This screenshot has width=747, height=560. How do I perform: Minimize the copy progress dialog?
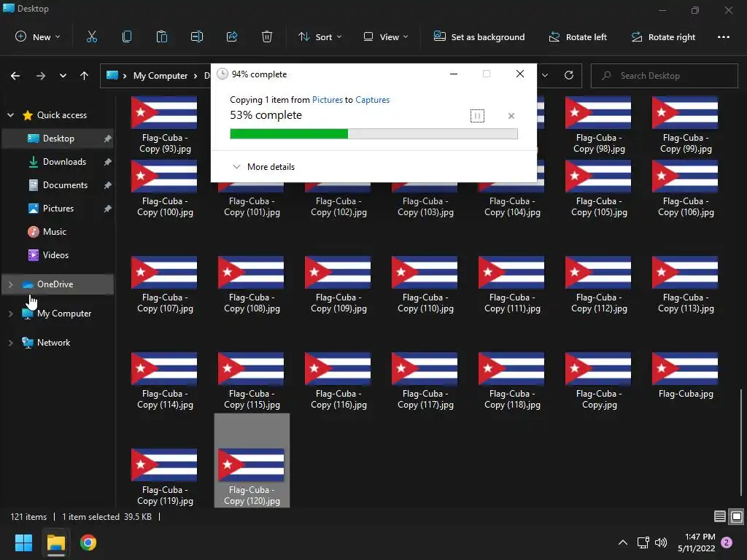point(454,74)
